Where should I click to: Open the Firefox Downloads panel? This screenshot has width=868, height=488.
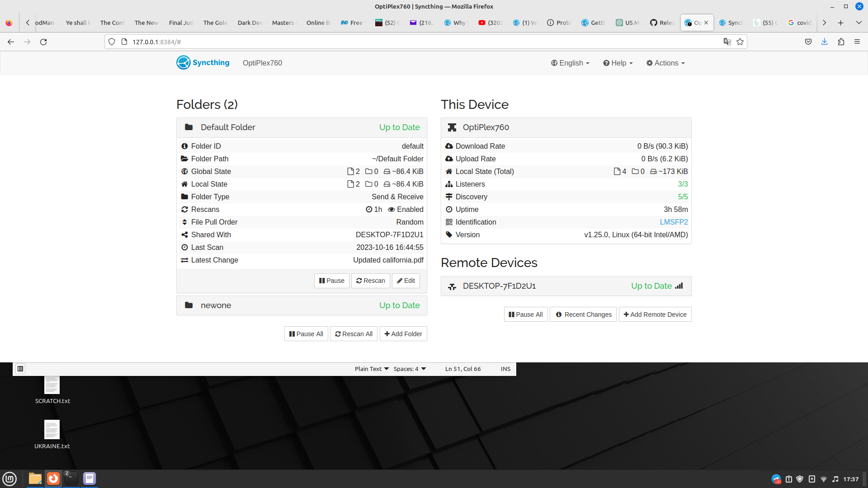pos(825,42)
